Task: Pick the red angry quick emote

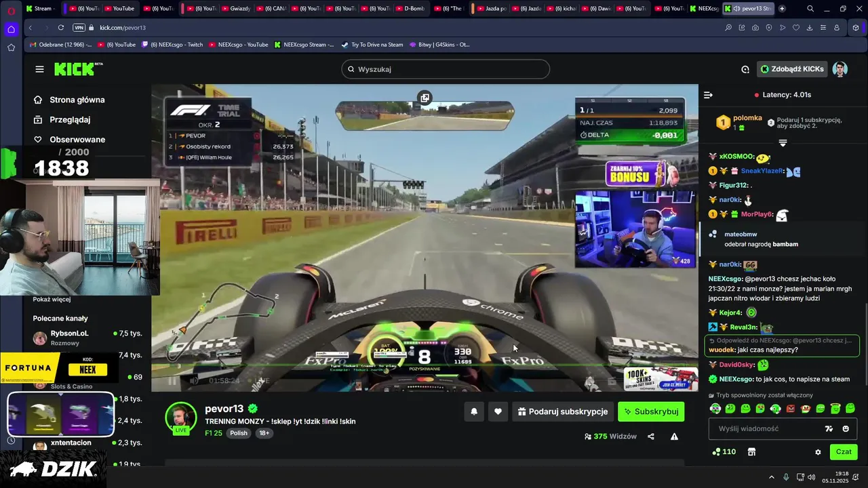Action: click(790, 409)
